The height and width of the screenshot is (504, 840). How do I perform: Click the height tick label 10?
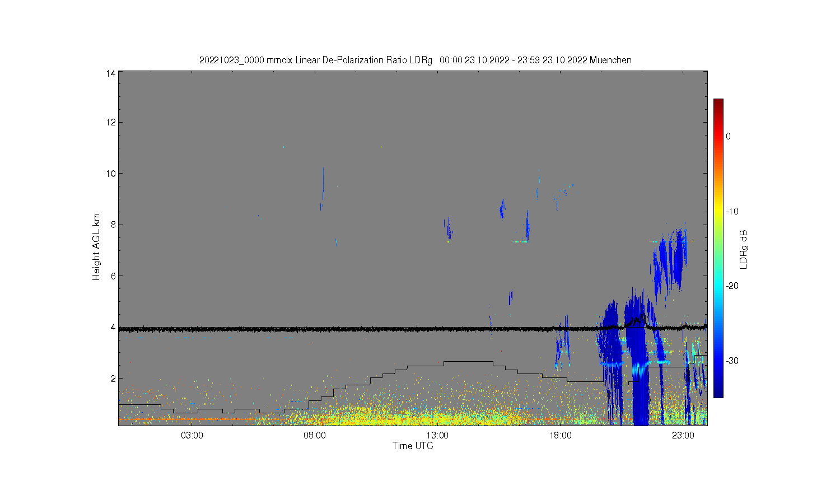coord(111,174)
